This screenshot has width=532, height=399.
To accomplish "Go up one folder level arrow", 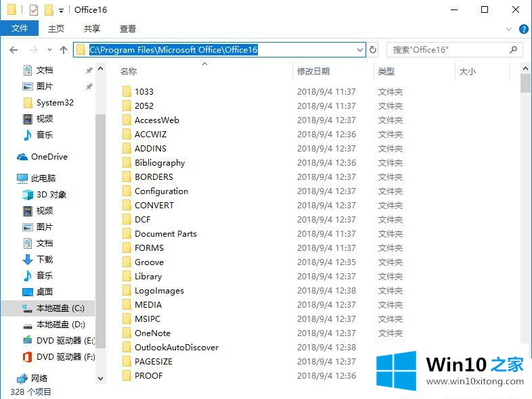I will tap(64, 50).
